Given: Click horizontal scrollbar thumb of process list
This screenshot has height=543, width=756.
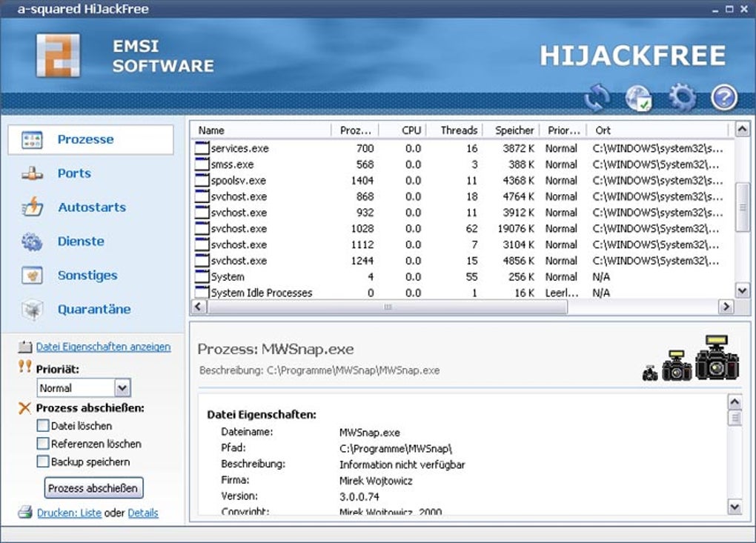Looking at the screenshot, I should [387, 307].
